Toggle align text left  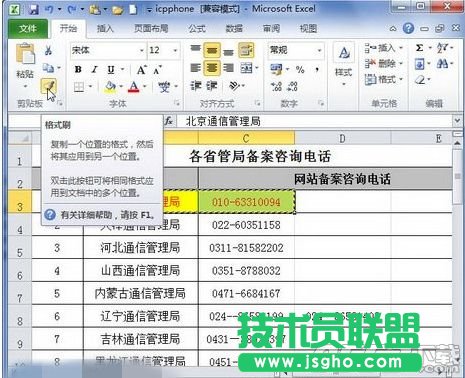pyautogui.click(x=195, y=68)
